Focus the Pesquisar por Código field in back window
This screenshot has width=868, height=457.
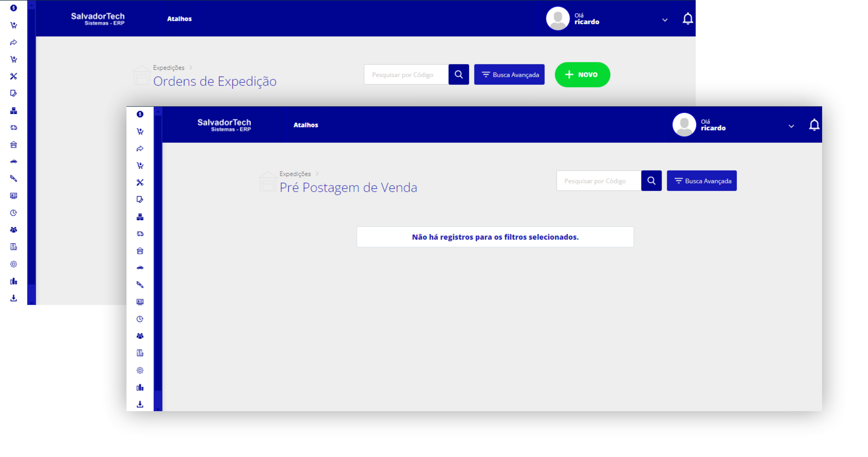[x=406, y=74]
